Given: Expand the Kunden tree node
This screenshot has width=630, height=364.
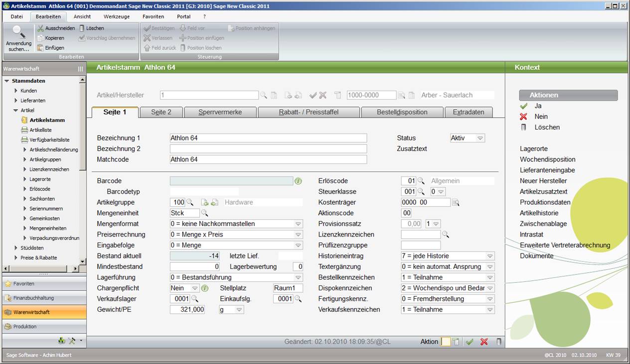Looking at the screenshot, I should click(16, 91).
